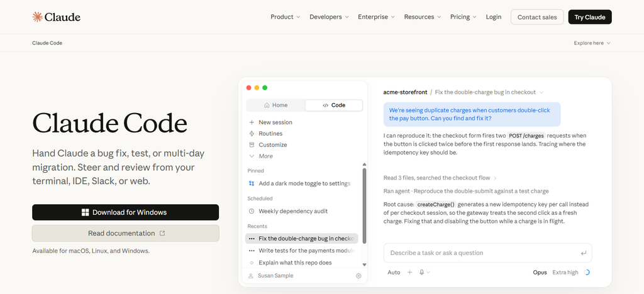Click Ran agent reproduce double-submit line

point(466,191)
